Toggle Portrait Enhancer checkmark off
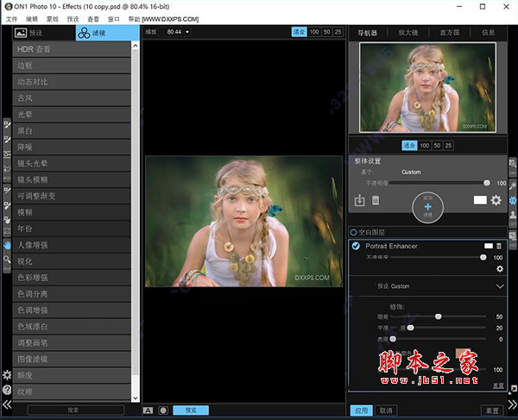 [x=356, y=247]
